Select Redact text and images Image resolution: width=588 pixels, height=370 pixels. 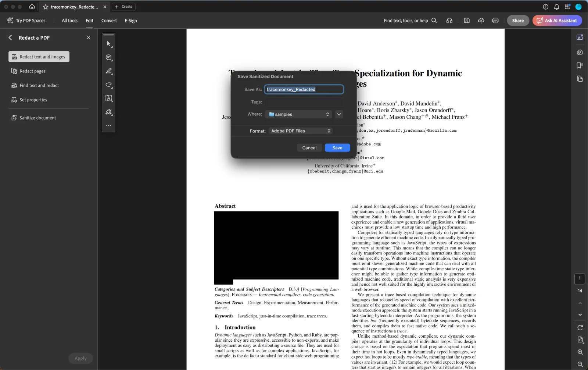(x=39, y=57)
